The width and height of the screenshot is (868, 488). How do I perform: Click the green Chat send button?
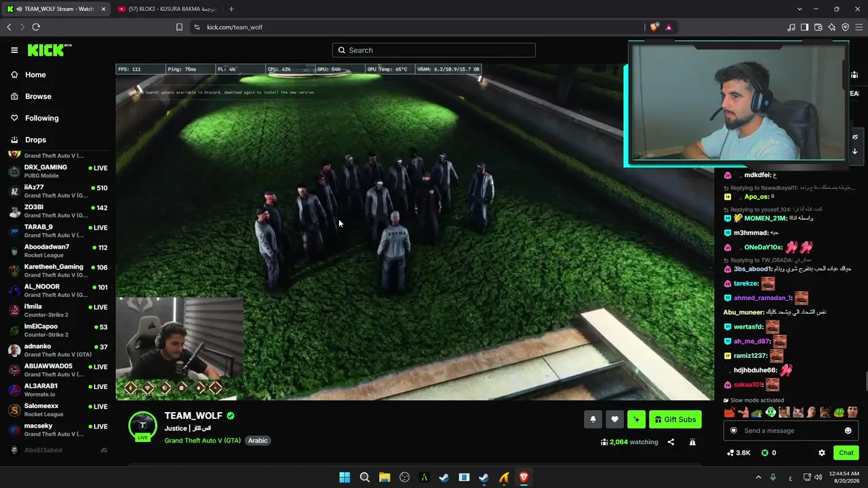coord(846,453)
